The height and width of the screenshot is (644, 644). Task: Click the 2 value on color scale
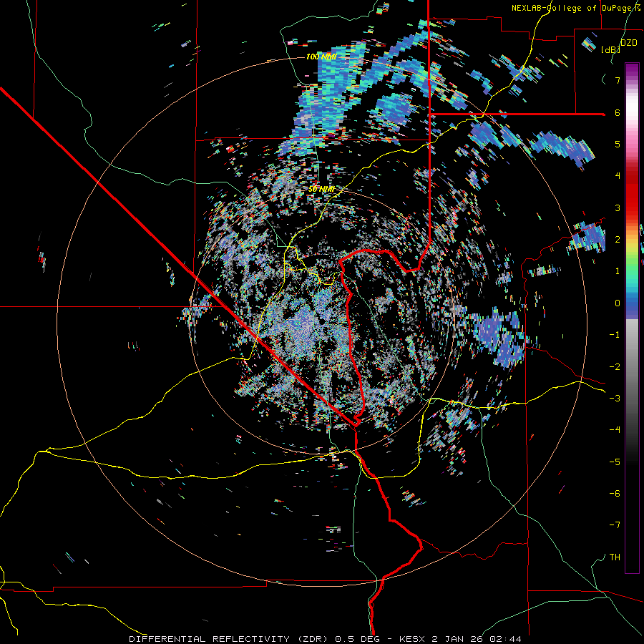(618, 240)
